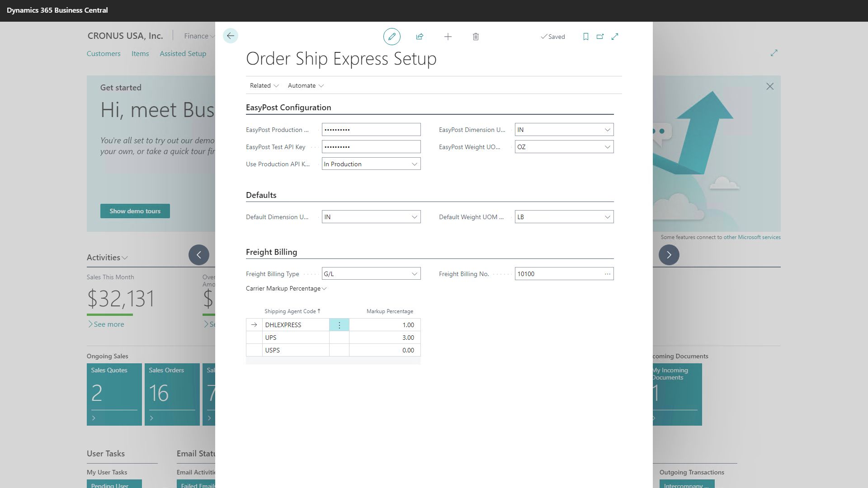This screenshot has height=488, width=868.
Task: Click the plus icon to add new
Action: (x=448, y=37)
